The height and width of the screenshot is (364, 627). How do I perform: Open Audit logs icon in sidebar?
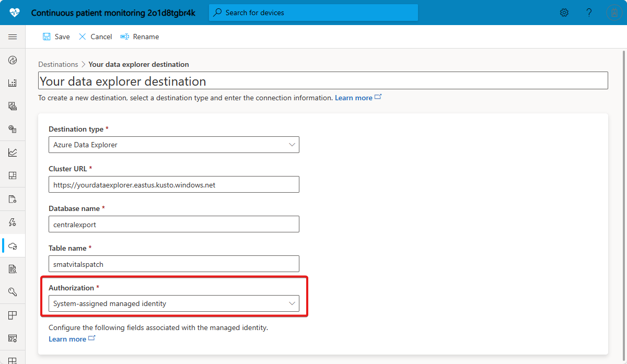click(x=13, y=269)
